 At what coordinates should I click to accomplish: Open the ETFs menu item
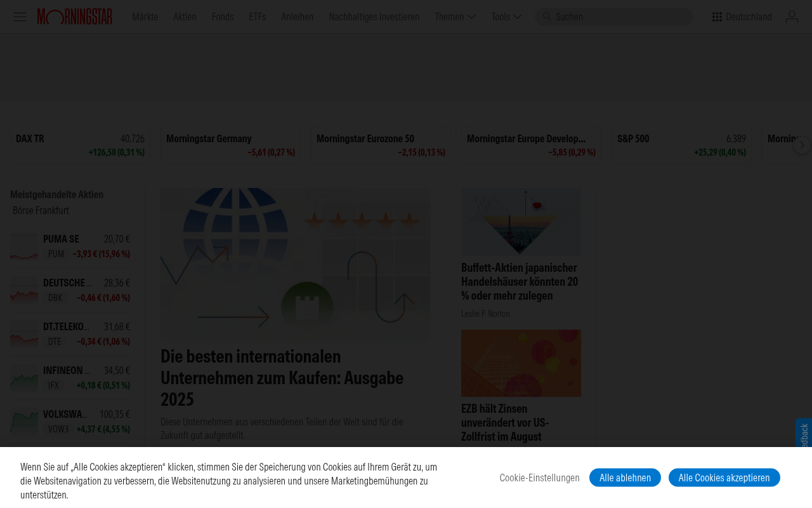pos(258,17)
